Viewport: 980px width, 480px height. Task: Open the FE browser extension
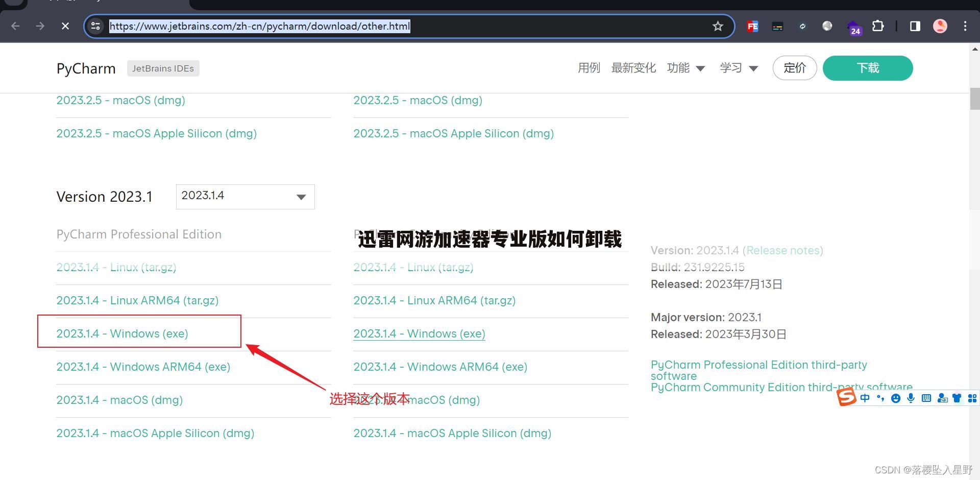click(752, 26)
